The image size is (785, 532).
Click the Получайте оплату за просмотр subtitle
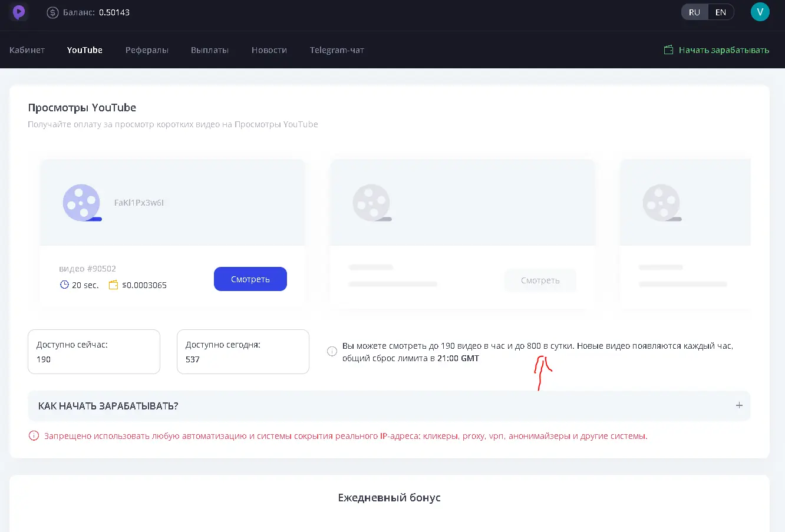click(173, 124)
